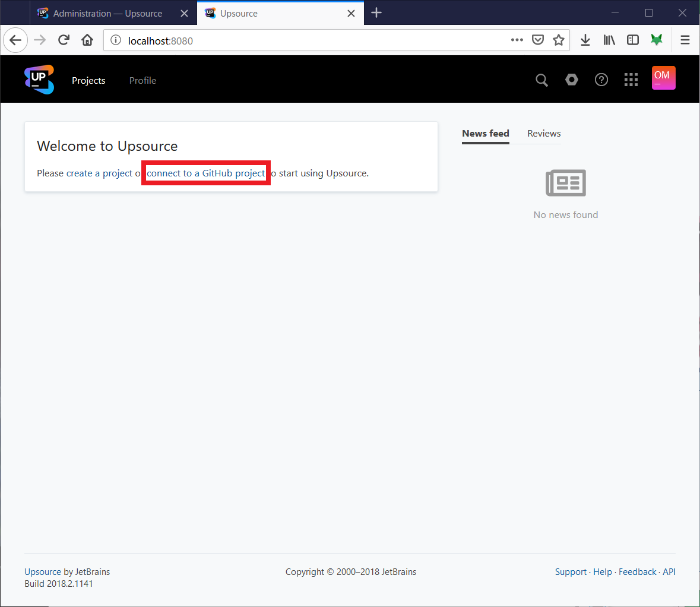
Task: Switch to the Administration — Upsource tab
Action: pyautogui.click(x=107, y=13)
